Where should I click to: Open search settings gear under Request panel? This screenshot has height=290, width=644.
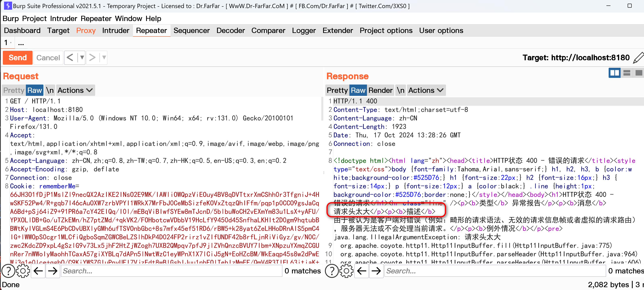(23, 271)
